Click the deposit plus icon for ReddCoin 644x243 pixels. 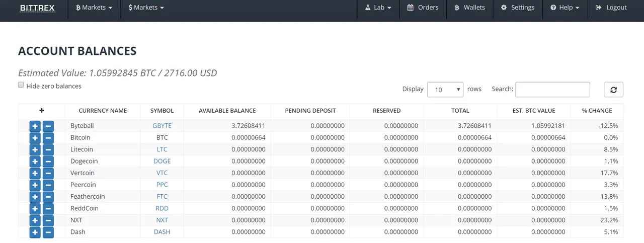(35, 209)
